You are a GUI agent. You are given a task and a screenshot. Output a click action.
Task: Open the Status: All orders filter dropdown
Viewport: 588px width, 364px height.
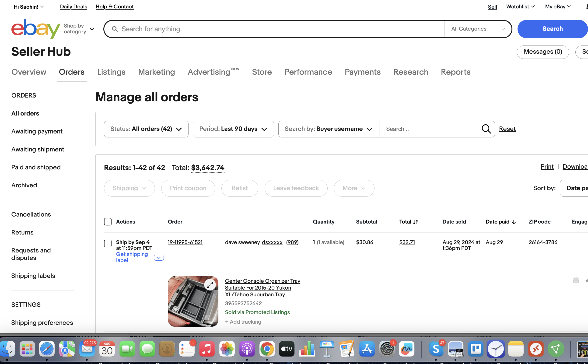(x=146, y=129)
